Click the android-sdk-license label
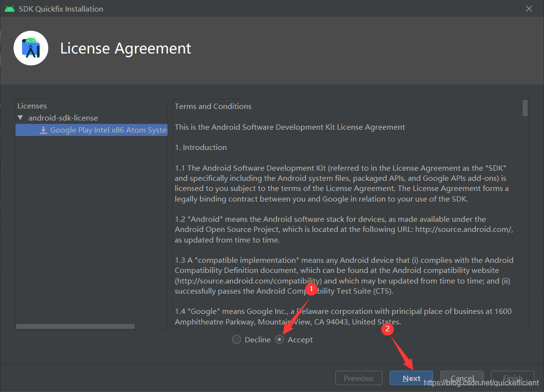The image size is (544, 392). click(x=63, y=118)
